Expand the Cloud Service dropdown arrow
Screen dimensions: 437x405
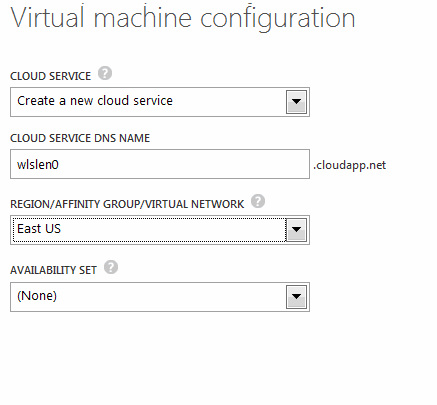(x=296, y=102)
